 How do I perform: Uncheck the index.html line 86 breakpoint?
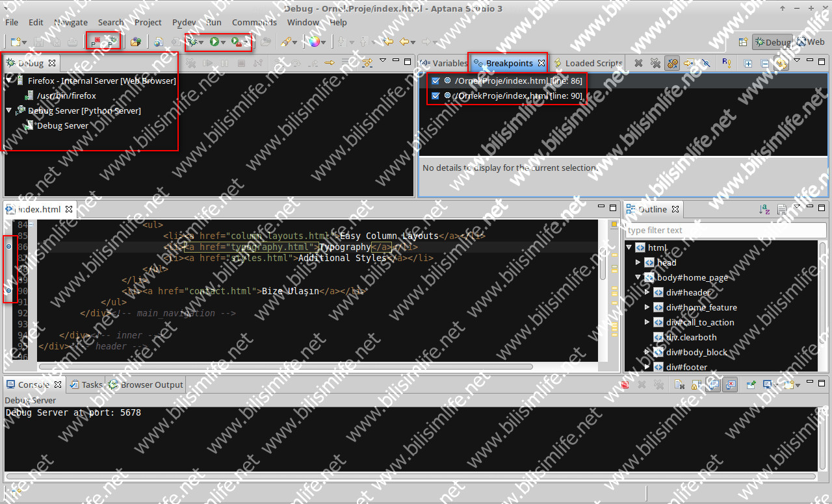pyautogui.click(x=435, y=81)
